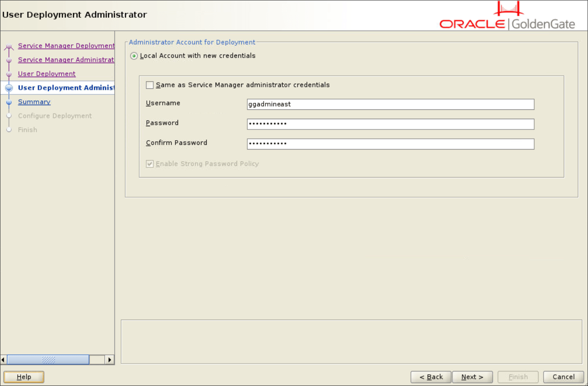Open the Service Manager Deployment link

click(x=66, y=46)
